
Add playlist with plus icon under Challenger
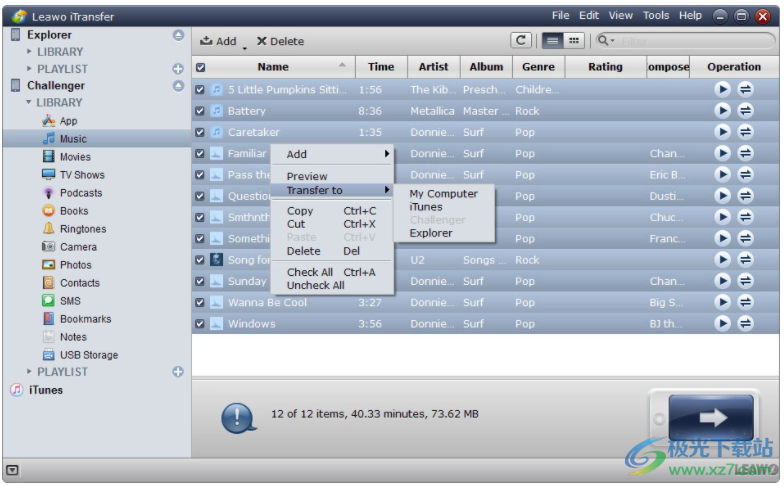pyautogui.click(x=178, y=372)
